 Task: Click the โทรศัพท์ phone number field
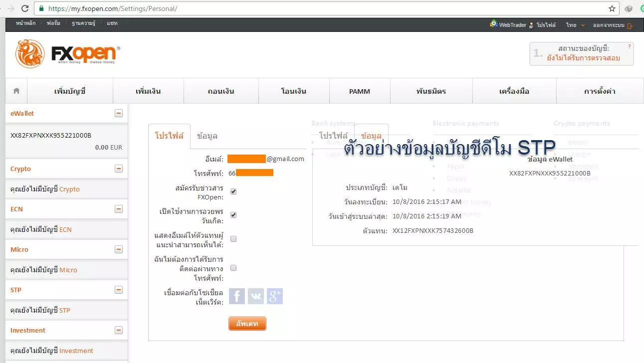point(251,173)
